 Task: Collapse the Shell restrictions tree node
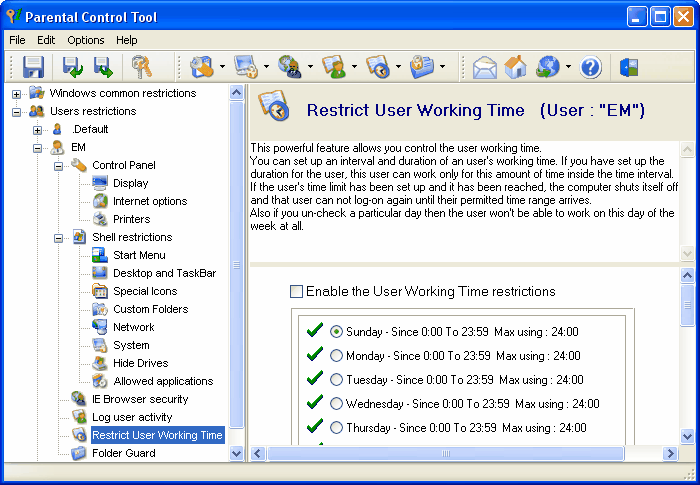tap(58, 238)
